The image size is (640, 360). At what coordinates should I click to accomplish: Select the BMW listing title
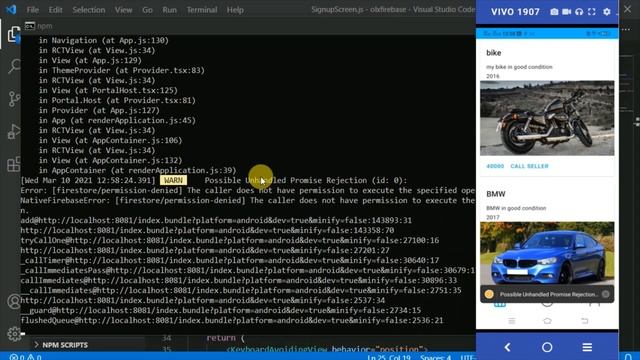[496, 194]
